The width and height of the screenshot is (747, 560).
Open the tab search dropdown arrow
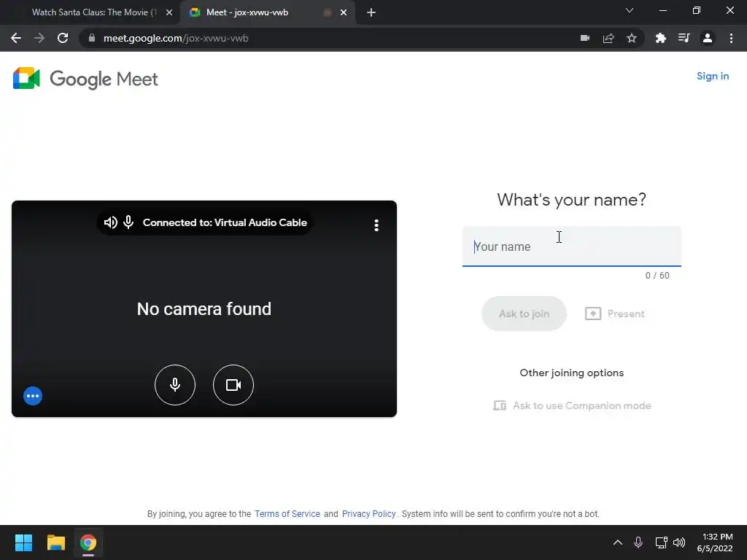[x=630, y=10]
